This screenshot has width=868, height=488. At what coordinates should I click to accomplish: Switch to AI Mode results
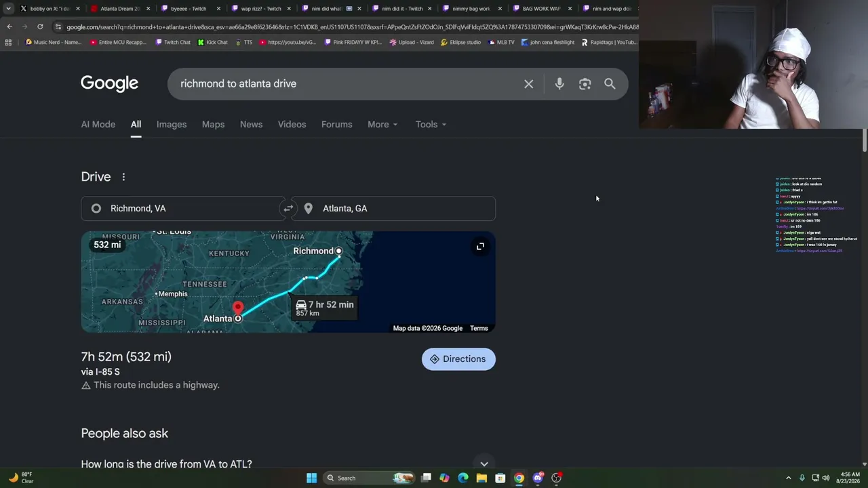click(98, 125)
